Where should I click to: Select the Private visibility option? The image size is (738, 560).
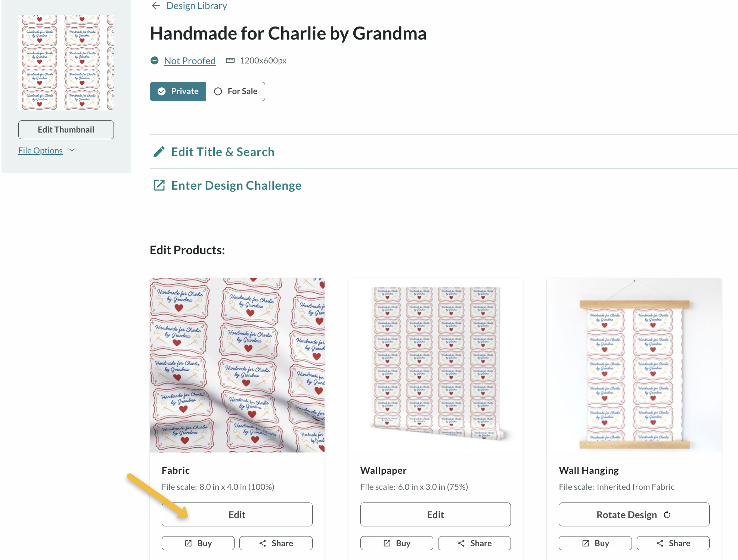(178, 91)
